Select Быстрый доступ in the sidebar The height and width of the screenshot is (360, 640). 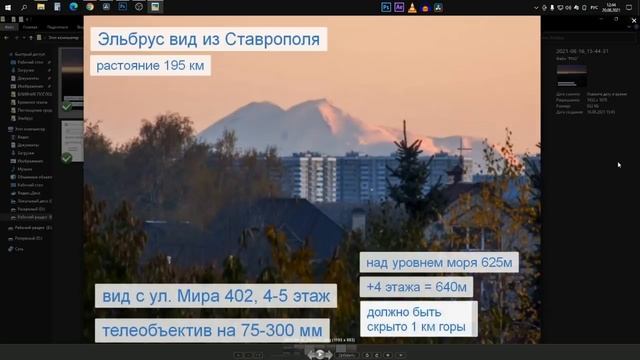tap(29, 54)
